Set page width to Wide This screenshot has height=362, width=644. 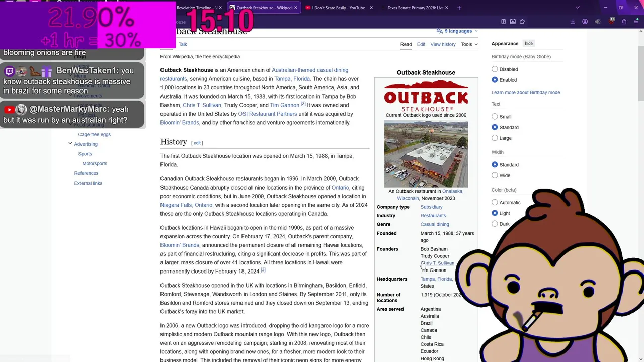(495, 175)
